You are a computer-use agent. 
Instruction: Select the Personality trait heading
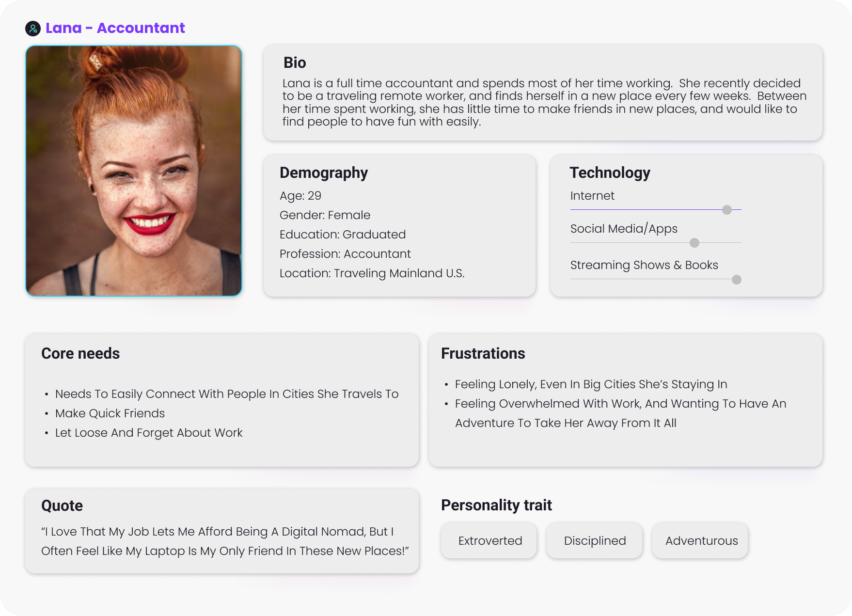click(496, 505)
